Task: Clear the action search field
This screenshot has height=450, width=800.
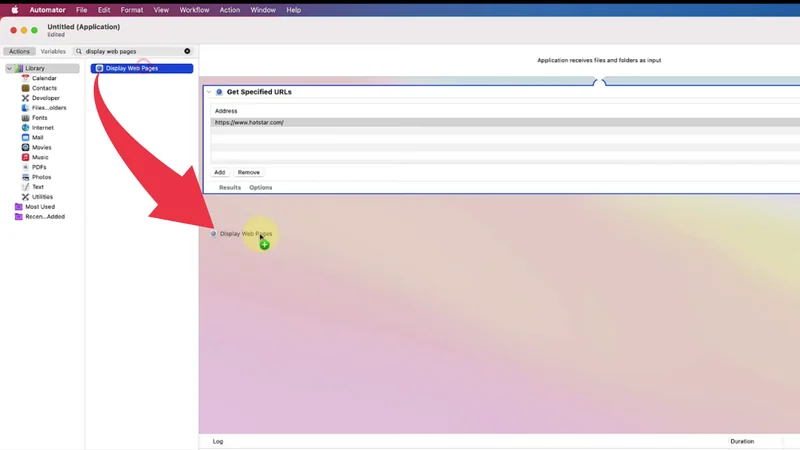Action: tap(187, 51)
